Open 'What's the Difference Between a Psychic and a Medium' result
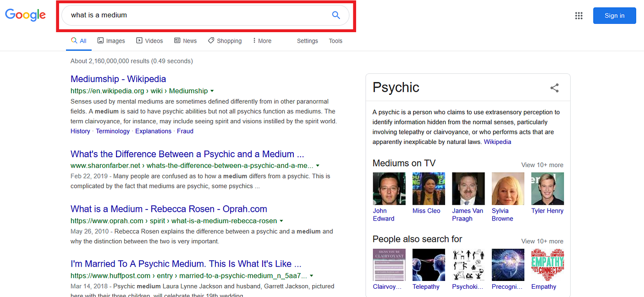Image resolution: width=644 pixels, height=297 pixels. 187,154
